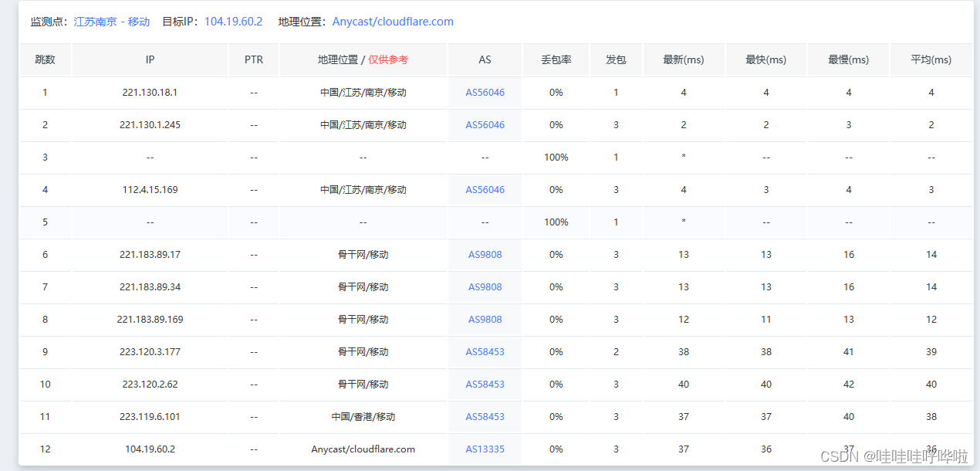This screenshot has height=471, width=980.
Task: Click the 100% packet loss cell in hop 5
Action: point(556,222)
